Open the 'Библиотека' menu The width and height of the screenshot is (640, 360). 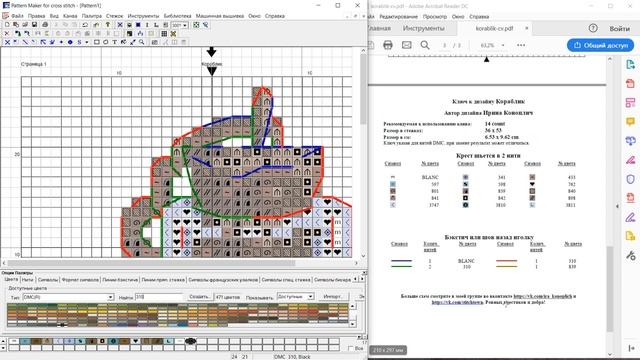coord(177,16)
